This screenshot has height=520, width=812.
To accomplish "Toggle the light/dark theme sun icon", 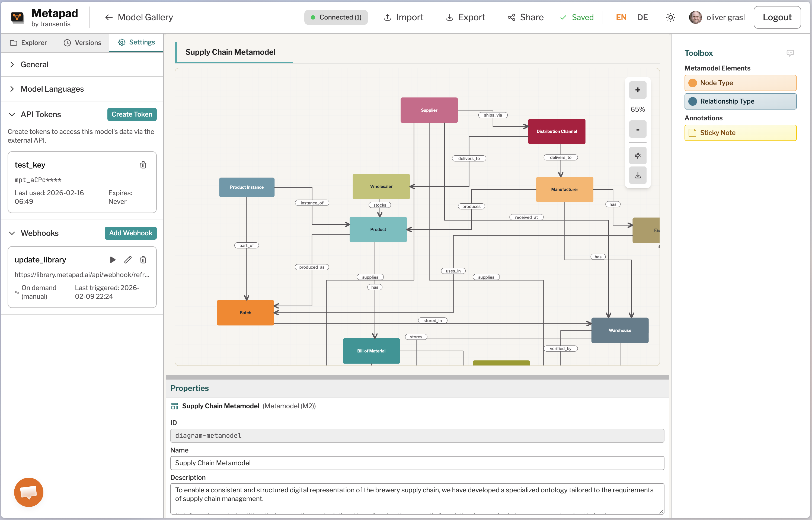I will click(670, 17).
